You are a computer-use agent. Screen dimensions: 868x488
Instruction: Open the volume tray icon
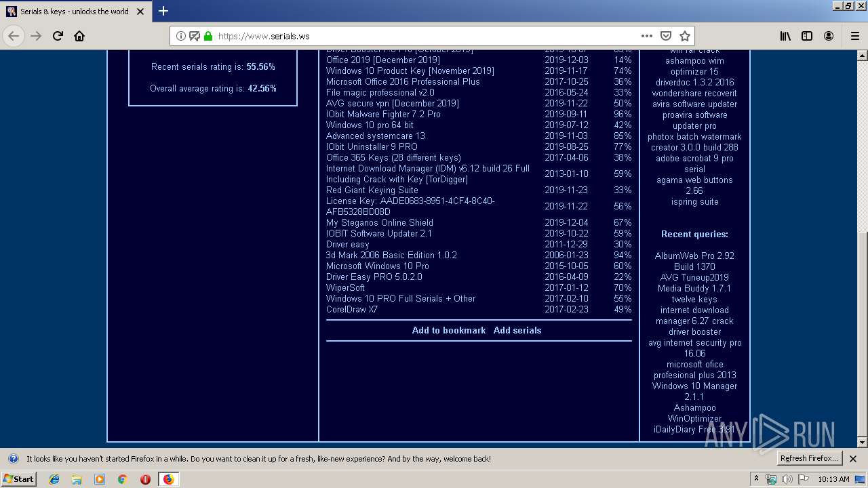coord(787,479)
